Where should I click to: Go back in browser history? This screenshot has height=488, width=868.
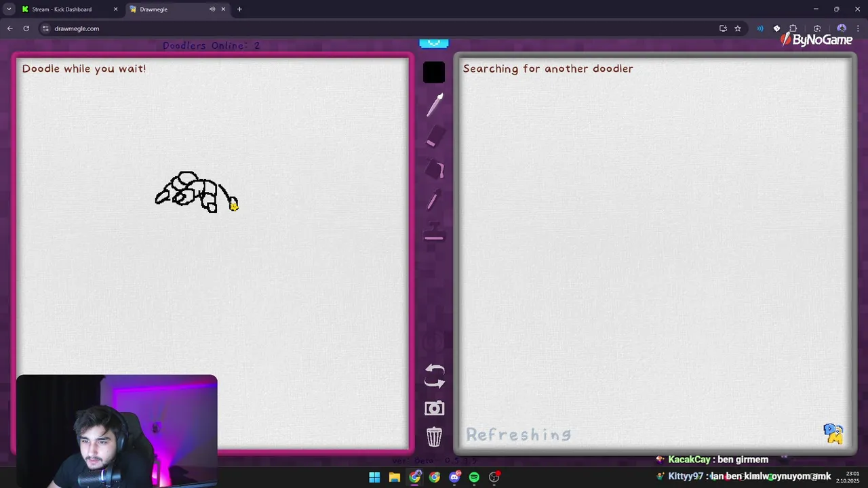pyautogui.click(x=9, y=28)
